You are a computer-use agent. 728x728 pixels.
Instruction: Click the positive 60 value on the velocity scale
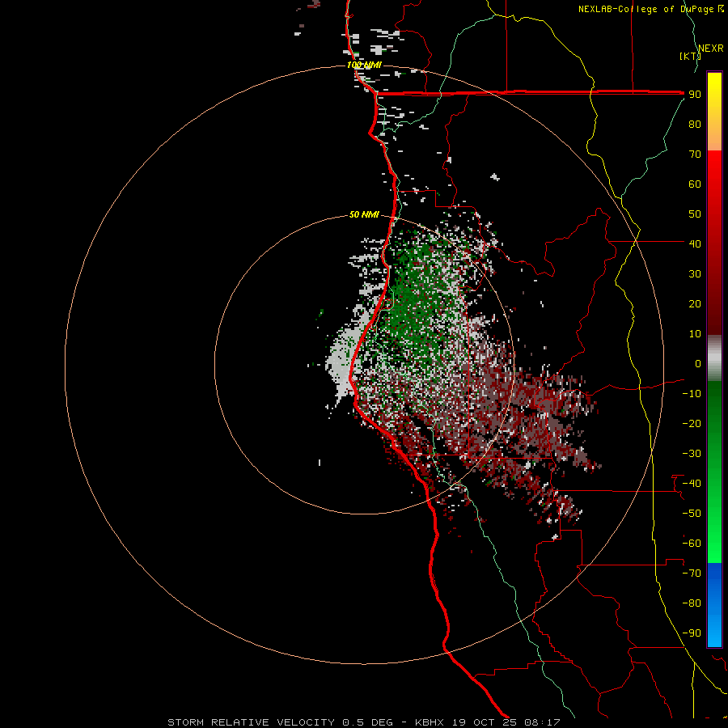695,184
